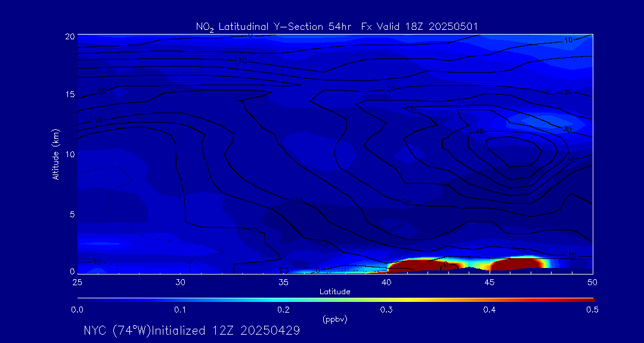This screenshot has width=644, height=343.
Task: Click the "(ppbv)" units label under colorbar
Action: tap(335, 320)
